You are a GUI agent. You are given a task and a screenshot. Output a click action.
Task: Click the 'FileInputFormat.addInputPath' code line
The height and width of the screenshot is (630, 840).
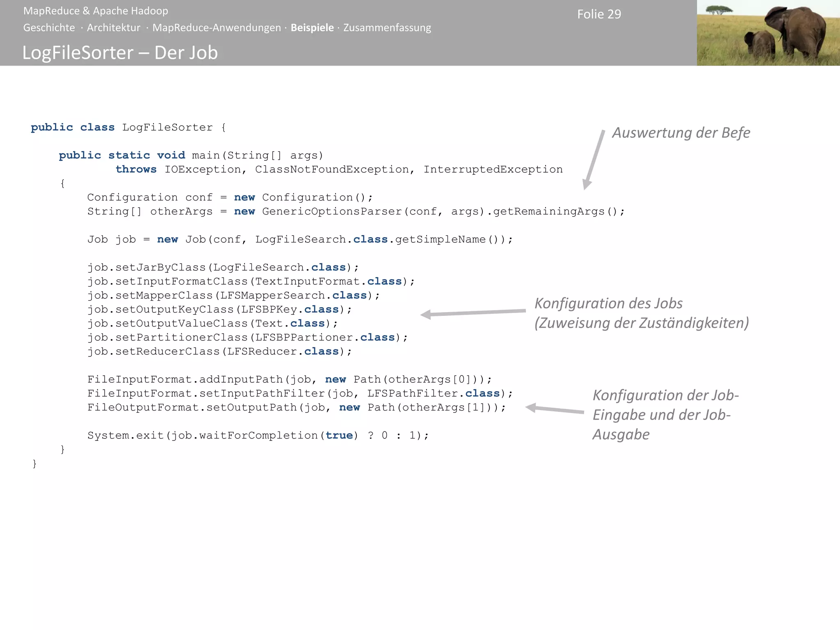tap(290, 379)
